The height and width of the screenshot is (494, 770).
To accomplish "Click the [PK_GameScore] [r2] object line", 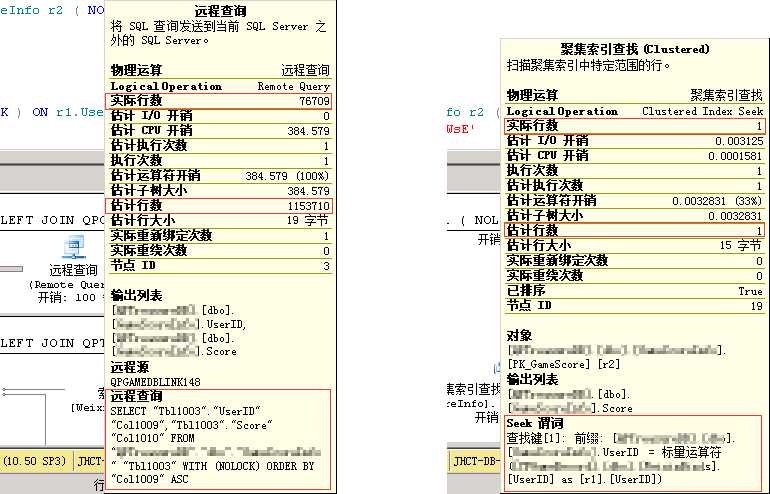I will 564,364.
